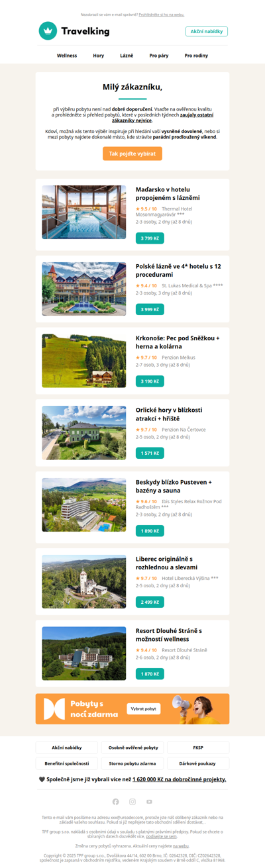The width and height of the screenshot is (265, 868).
Task: Open Liberec rozhledna hotel thumbnail
Action: pos(84,581)
